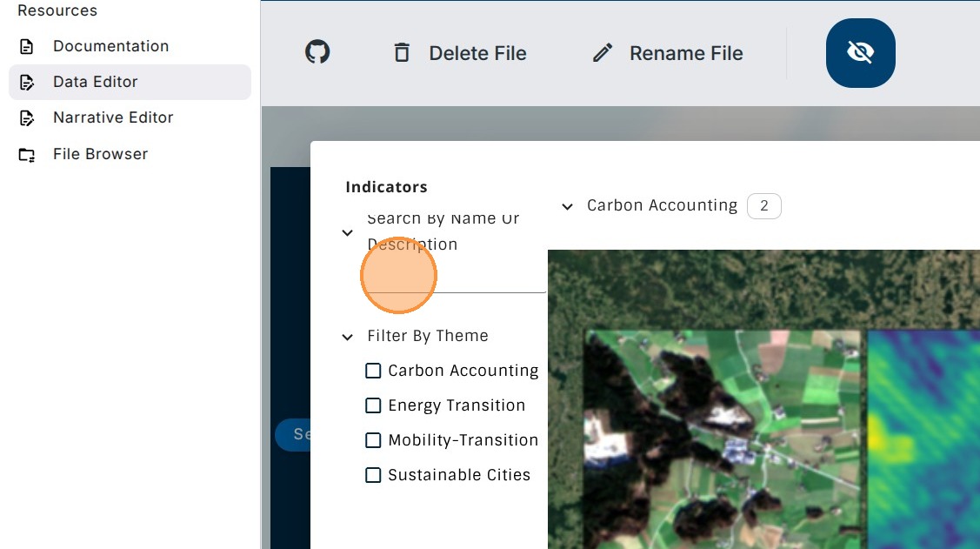Check the Energy Transition filter box
This screenshot has width=980, height=549.
tap(373, 405)
